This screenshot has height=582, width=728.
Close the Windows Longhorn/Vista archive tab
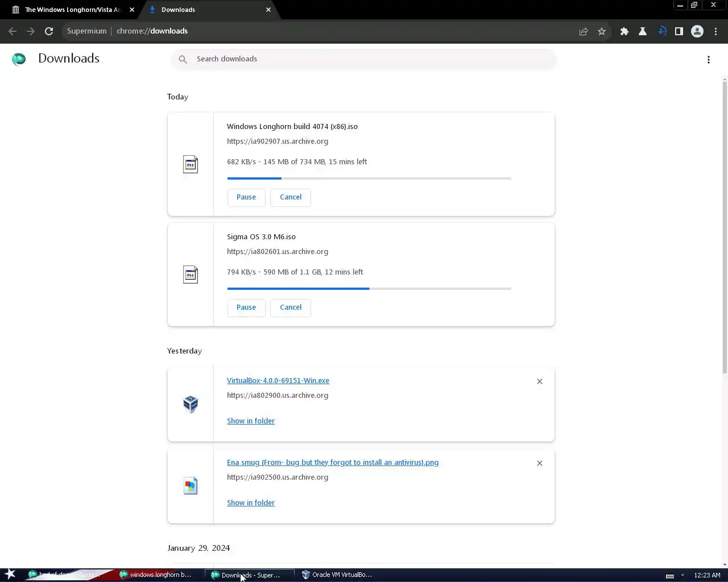point(132,10)
